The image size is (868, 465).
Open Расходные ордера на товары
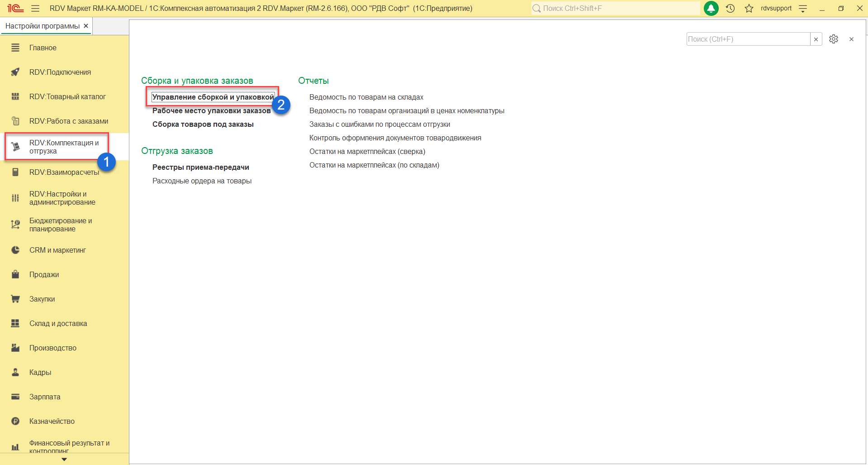pos(202,181)
